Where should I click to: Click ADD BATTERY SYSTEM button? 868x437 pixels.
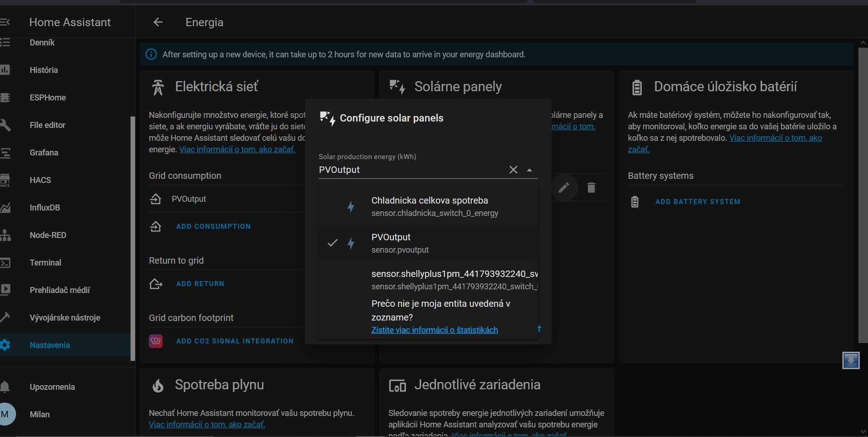(698, 202)
